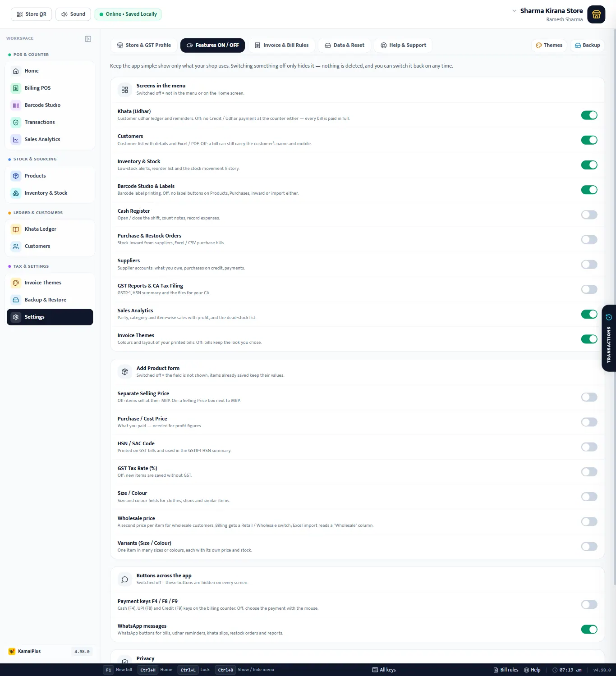The image size is (616, 676).
Task: Open the Transactions side drawer tab
Action: click(609, 338)
